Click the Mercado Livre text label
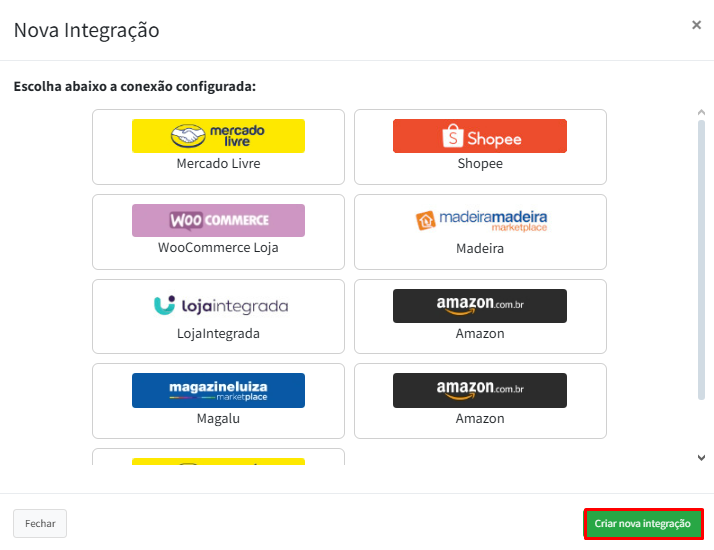The height and width of the screenshot is (550, 714). [218, 163]
